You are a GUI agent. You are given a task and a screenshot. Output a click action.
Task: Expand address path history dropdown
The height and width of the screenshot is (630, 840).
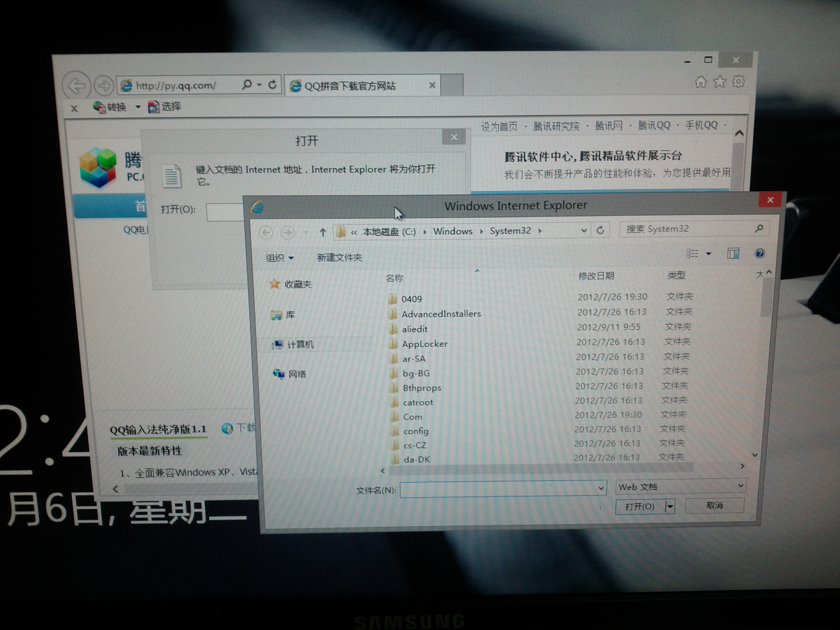pos(584,230)
